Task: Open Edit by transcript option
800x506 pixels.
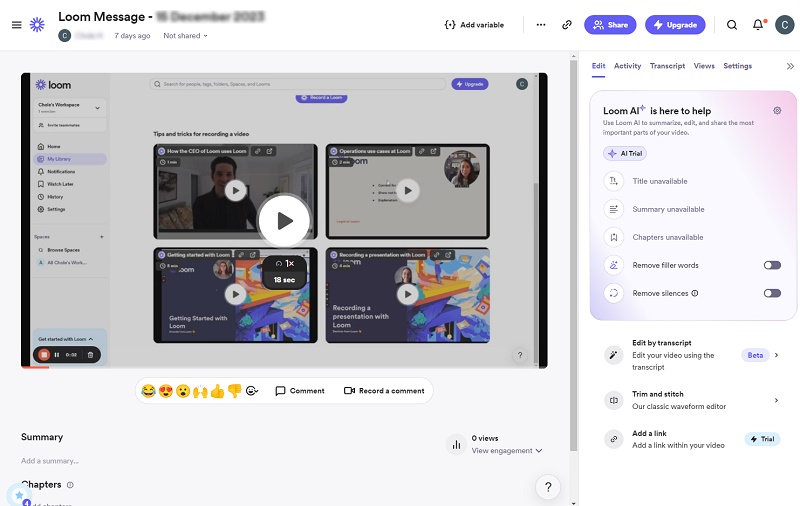Action: pos(691,355)
